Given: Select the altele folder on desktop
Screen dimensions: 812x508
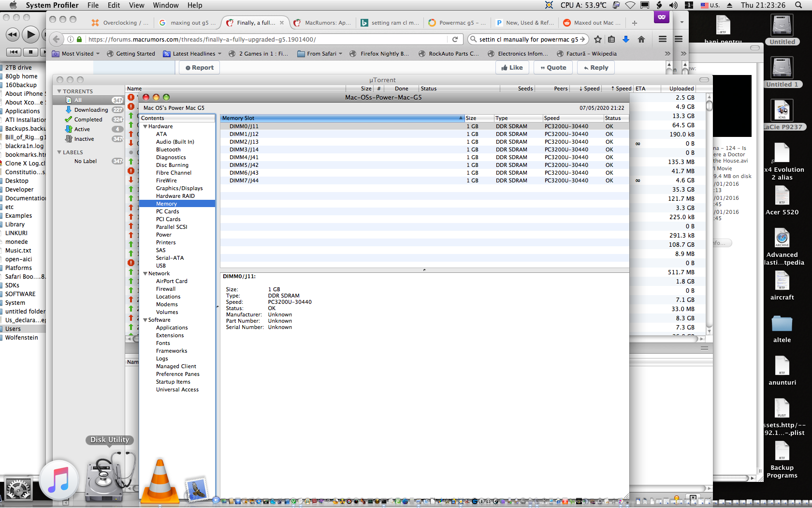Looking at the screenshot, I should [x=782, y=329].
